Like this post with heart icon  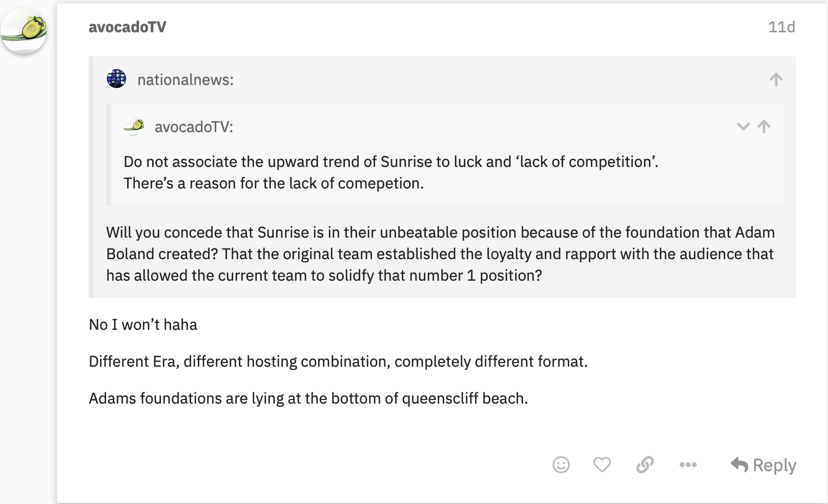click(602, 465)
